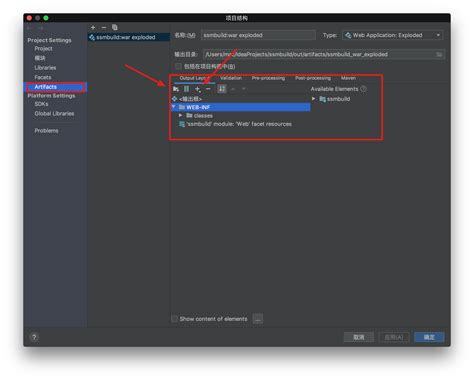Click the Cancel button

(359, 337)
